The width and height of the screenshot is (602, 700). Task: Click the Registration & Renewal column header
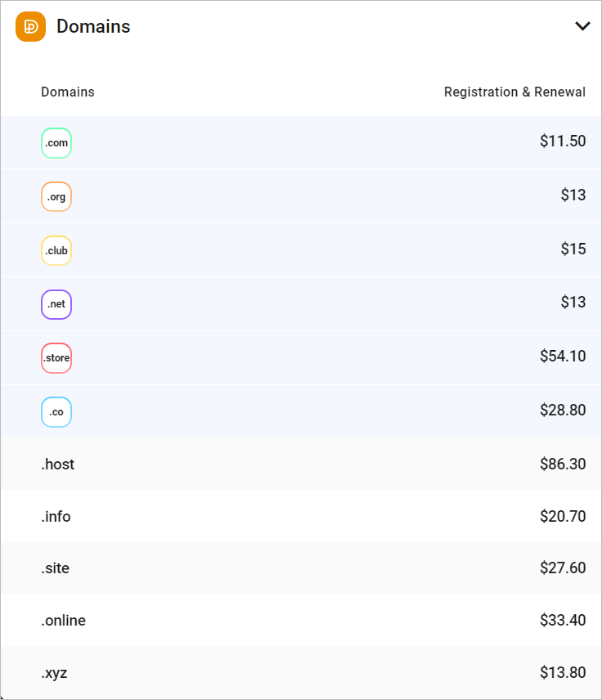pos(514,92)
